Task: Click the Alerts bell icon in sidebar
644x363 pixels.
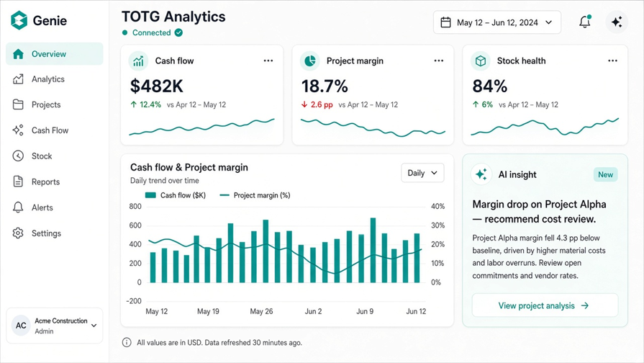Action: point(18,207)
